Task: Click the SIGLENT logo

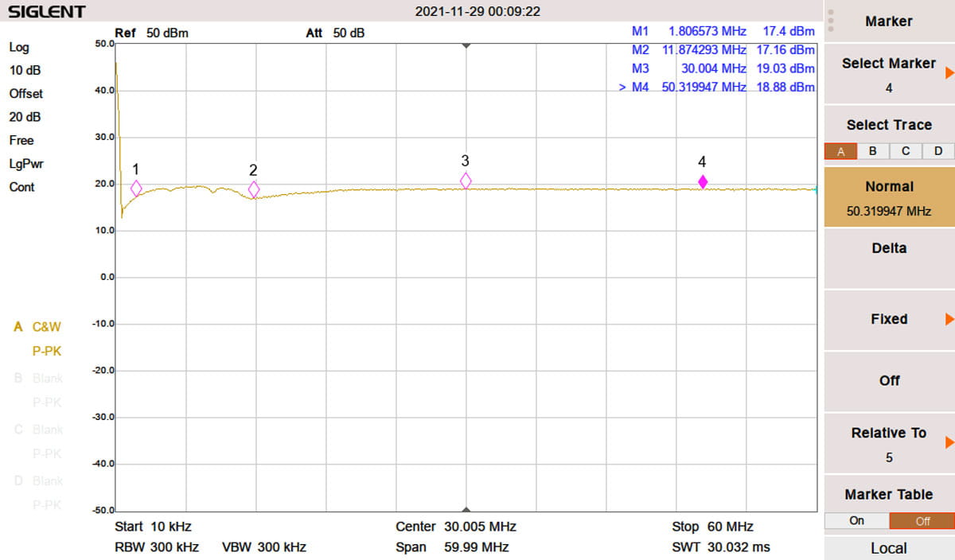Action: pos(46,12)
